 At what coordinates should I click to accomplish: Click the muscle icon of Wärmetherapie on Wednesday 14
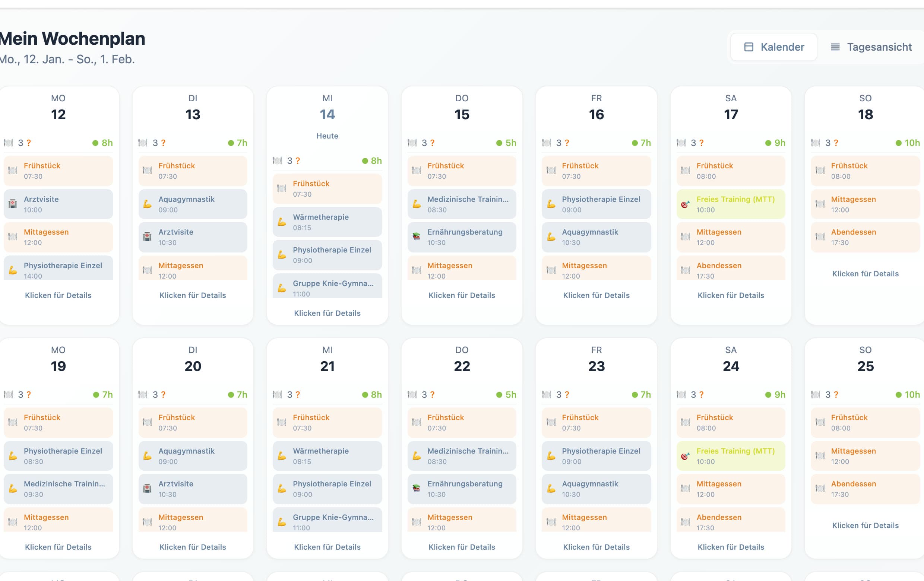point(282,222)
